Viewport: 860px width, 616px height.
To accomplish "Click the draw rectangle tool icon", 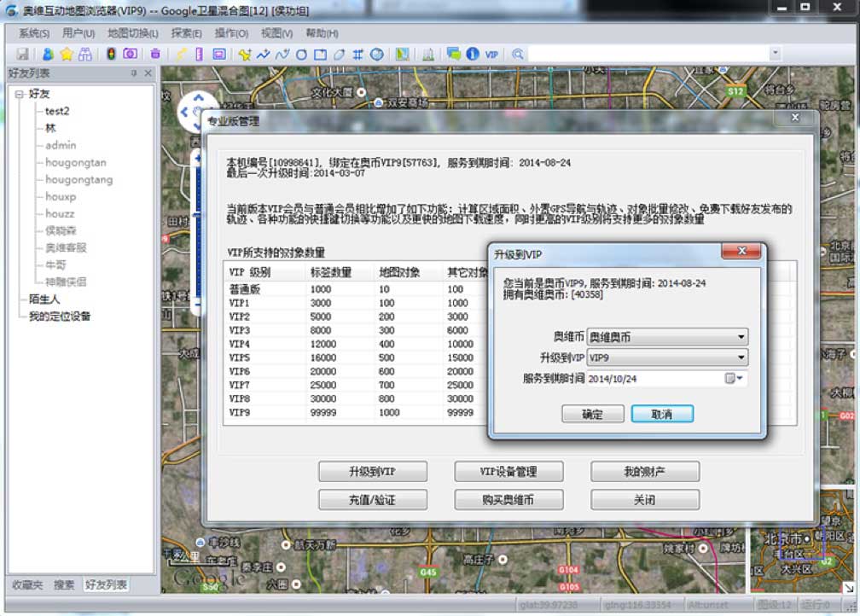I will point(320,54).
